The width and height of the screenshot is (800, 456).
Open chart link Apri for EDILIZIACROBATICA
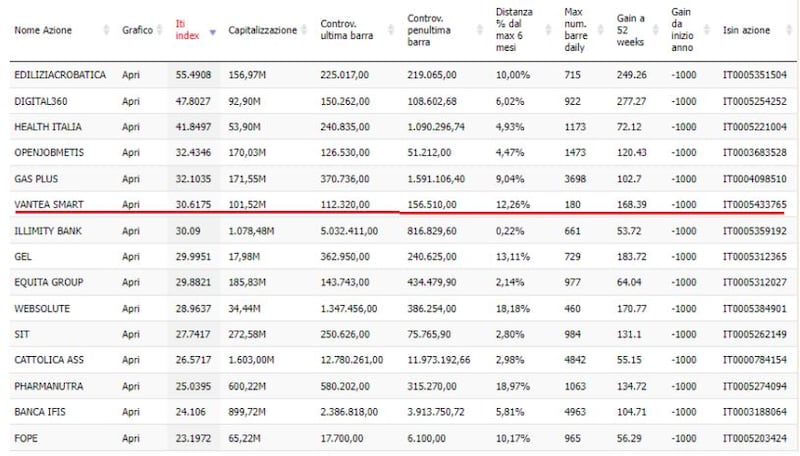(131, 75)
